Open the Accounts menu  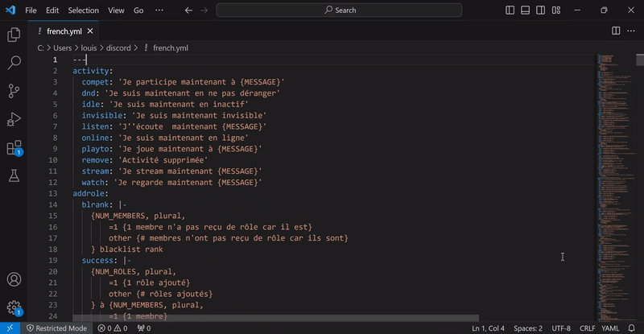pos(14,279)
